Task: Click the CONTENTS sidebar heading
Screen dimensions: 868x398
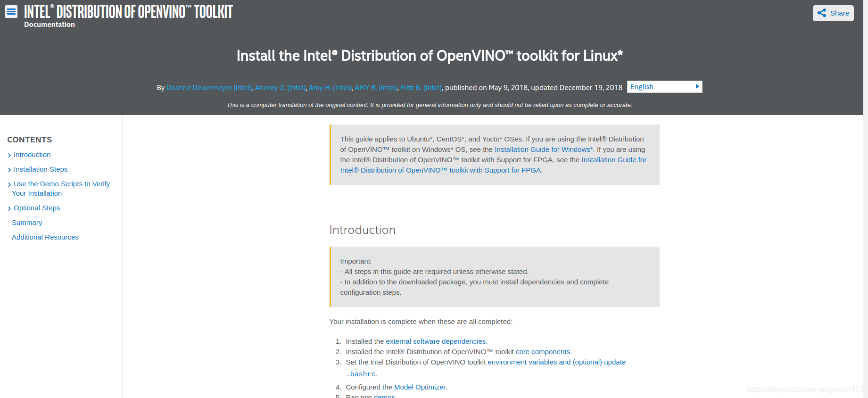Action: [30, 140]
